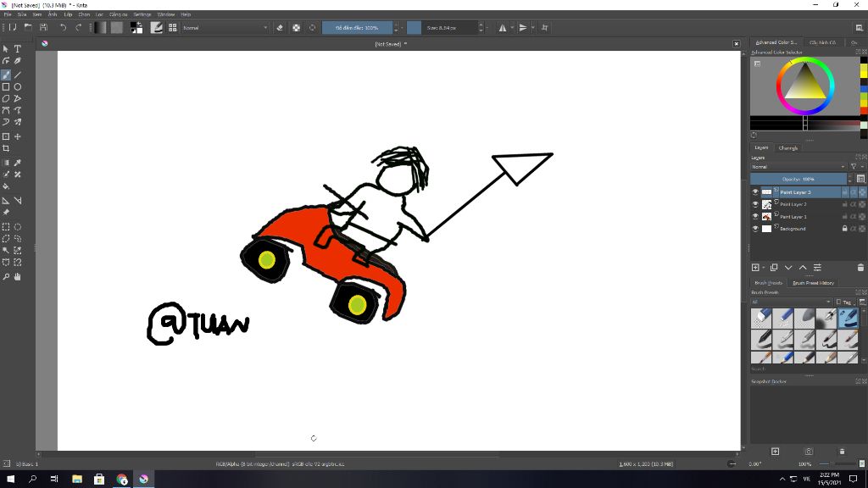This screenshot has width=868, height=488.
Task: Click the Redo arrow in toolbar
Action: pyautogui.click(x=78, y=28)
